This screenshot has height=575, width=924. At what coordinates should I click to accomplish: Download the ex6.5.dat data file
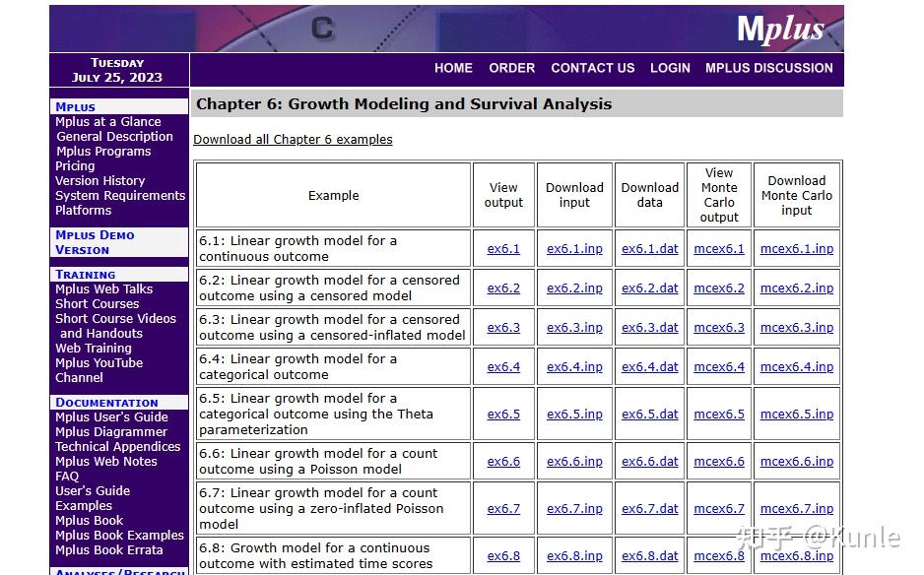tap(649, 414)
